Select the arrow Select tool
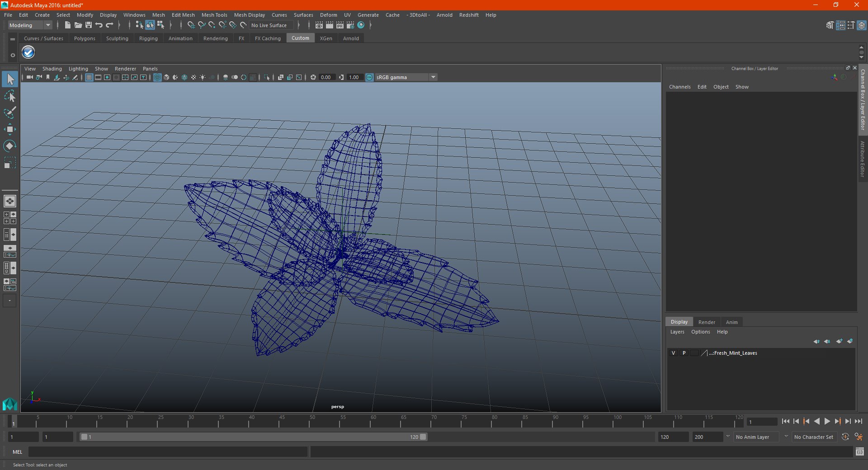 [10, 79]
